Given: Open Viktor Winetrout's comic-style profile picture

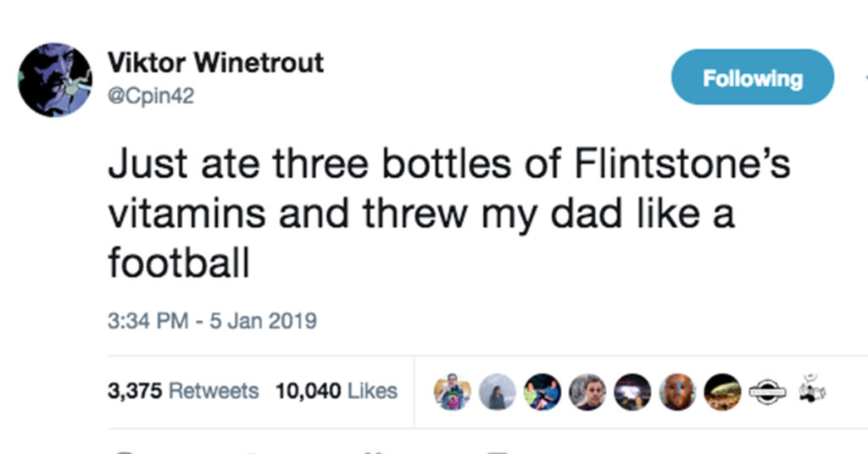Looking at the screenshot, I should (x=55, y=80).
